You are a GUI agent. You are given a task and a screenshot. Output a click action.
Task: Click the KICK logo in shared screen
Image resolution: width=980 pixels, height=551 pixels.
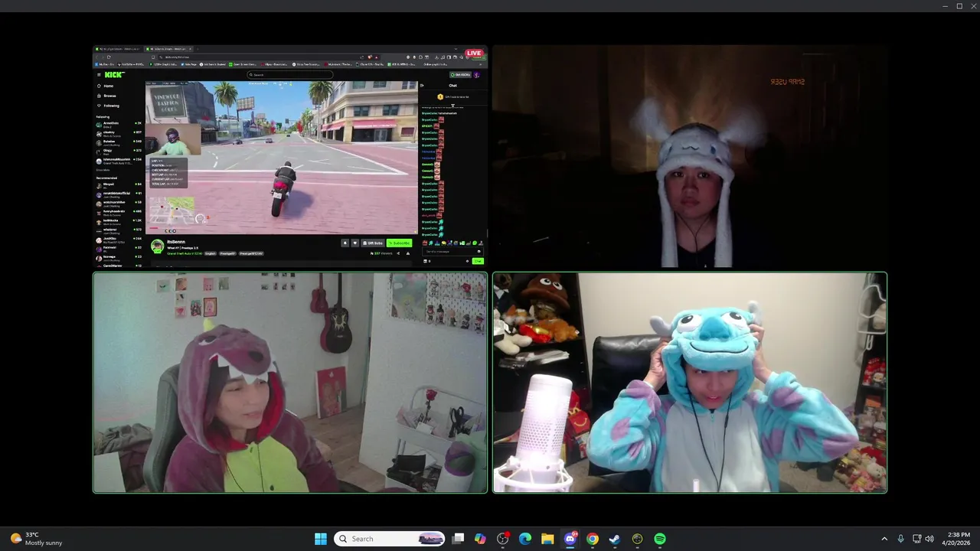click(x=114, y=74)
